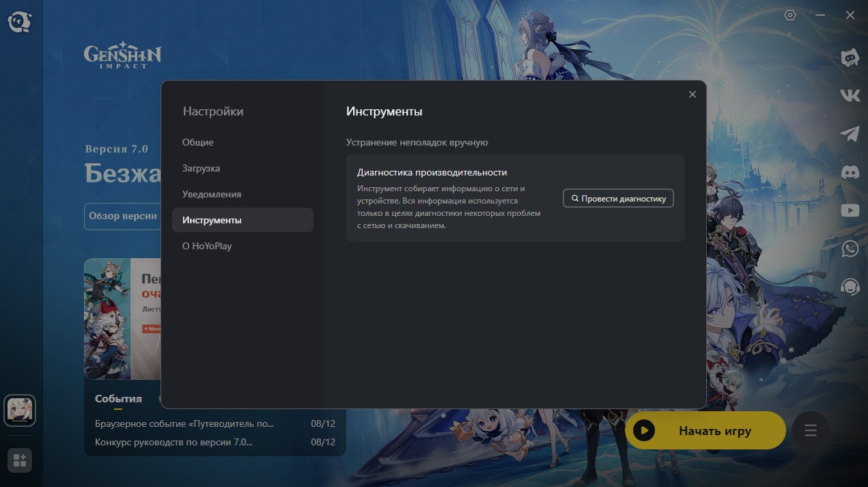Minimize the launcher window
868x487 pixels.
click(820, 15)
